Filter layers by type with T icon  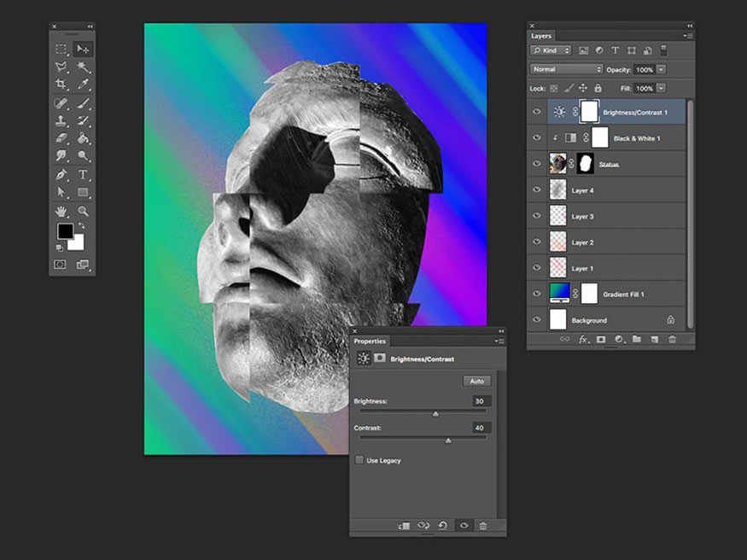click(615, 50)
